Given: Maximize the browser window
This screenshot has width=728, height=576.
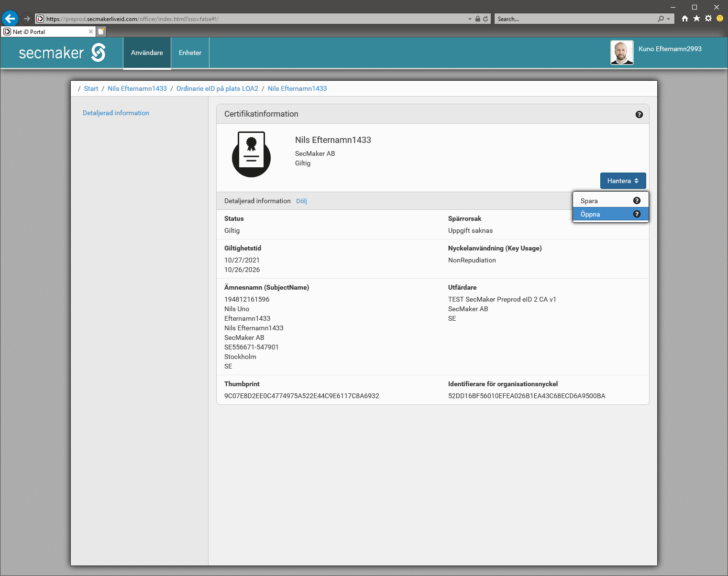Looking at the screenshot, I should [x=695, y=7].
